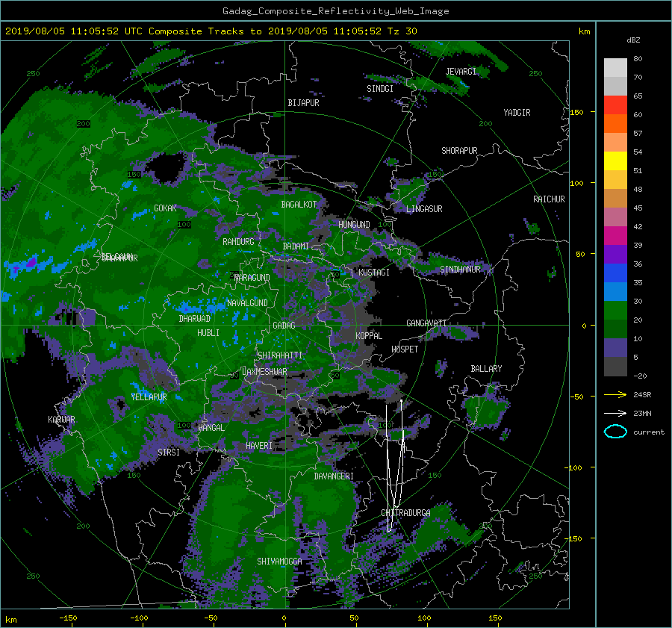
Task: Click the RAICHUR city label
Action: (549, 199)
